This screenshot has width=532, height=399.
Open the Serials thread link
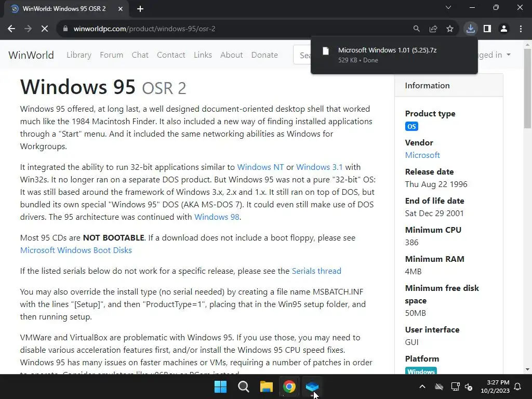316,271
